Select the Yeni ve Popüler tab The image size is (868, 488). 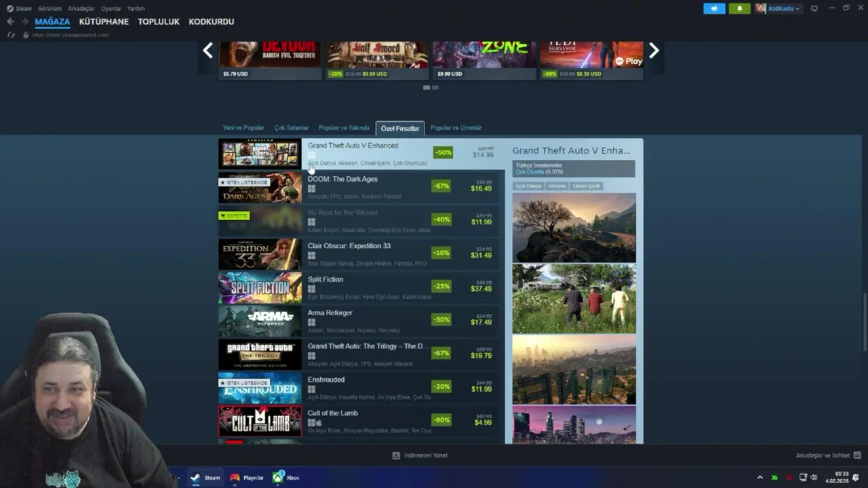(243, 127)
